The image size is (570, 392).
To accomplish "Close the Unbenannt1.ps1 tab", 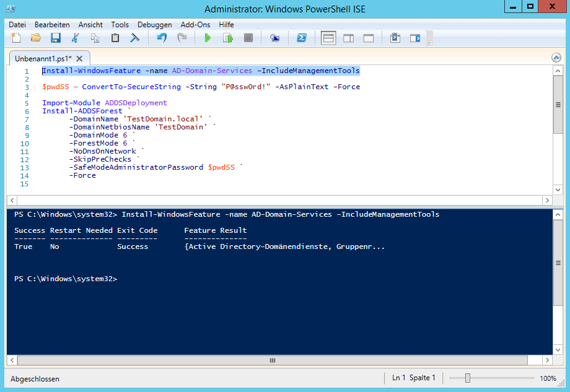I will (79, 58).
